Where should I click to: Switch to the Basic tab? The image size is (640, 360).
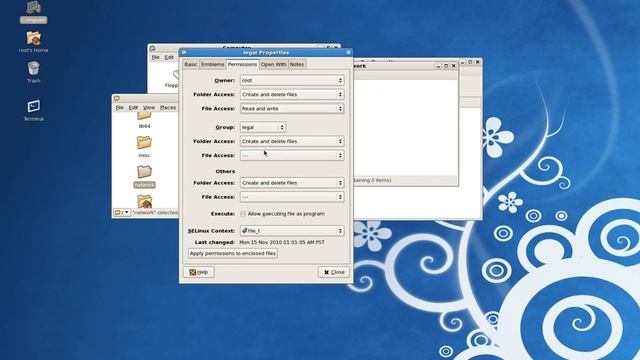191,64
